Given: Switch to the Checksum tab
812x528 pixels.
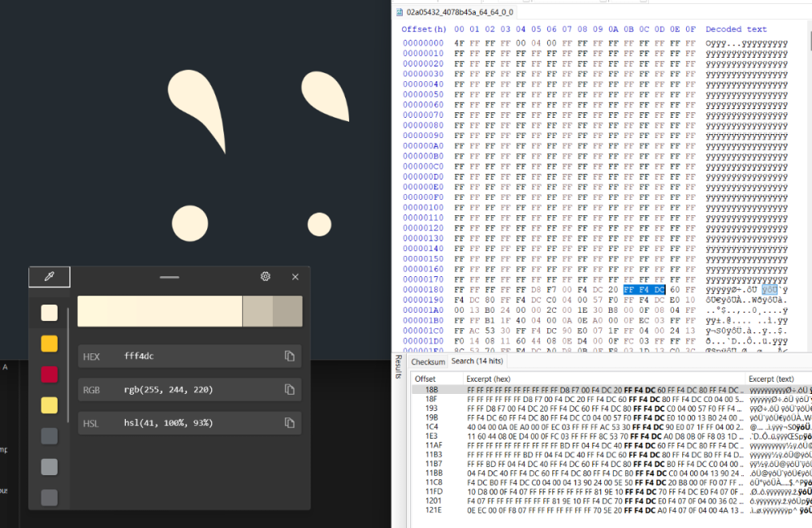Looking at the screenshot, I should coord(429,361).
